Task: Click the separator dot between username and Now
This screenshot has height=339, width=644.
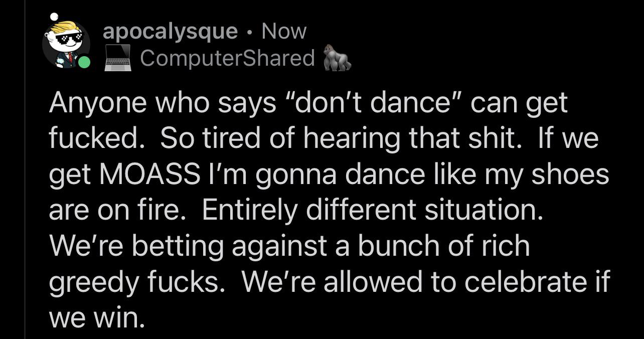Action: 249,32
